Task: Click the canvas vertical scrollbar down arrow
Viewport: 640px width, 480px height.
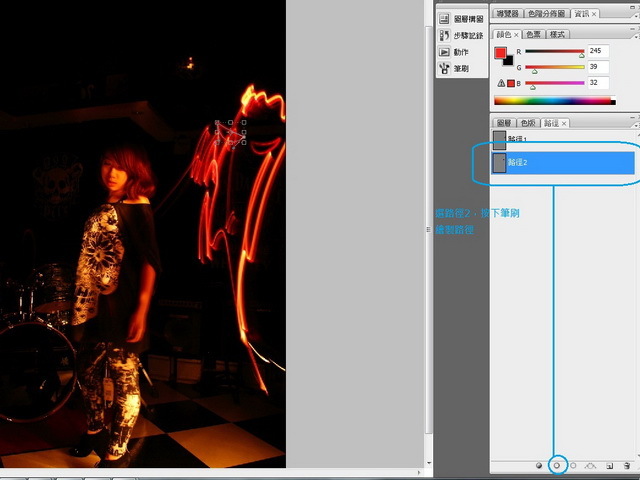Action: 429,463
